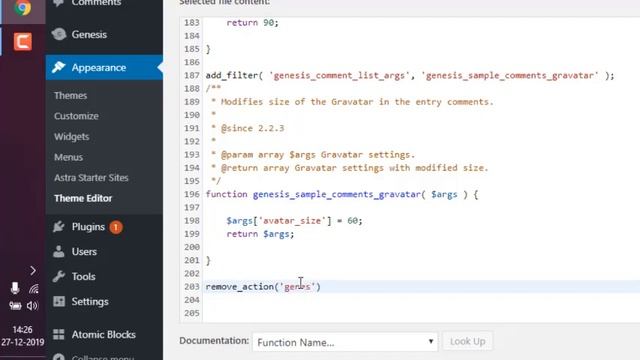Open the Widgets submenu link
Image resolution: width=640 pixels, height=360 pixels.
[x=71, y=137]
